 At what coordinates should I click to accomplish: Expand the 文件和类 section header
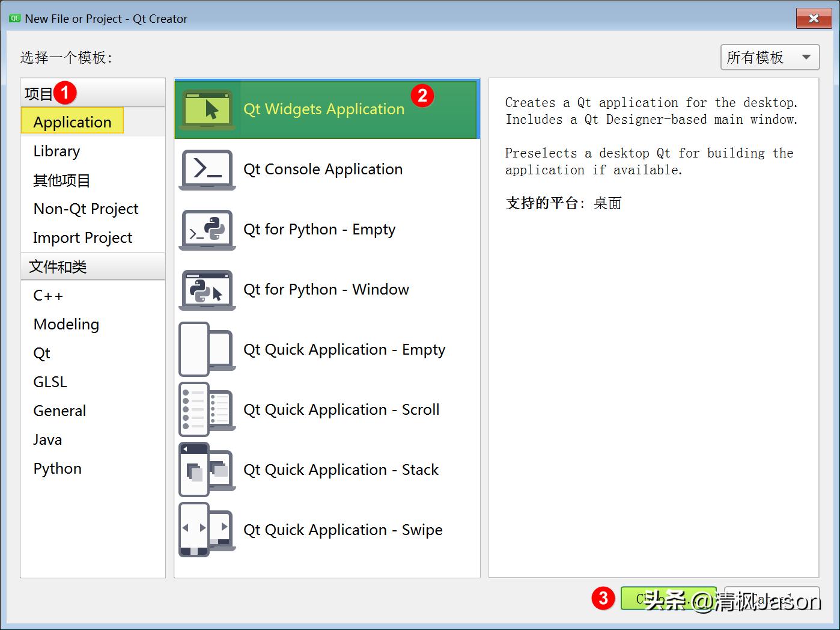[x=57, y=266]
